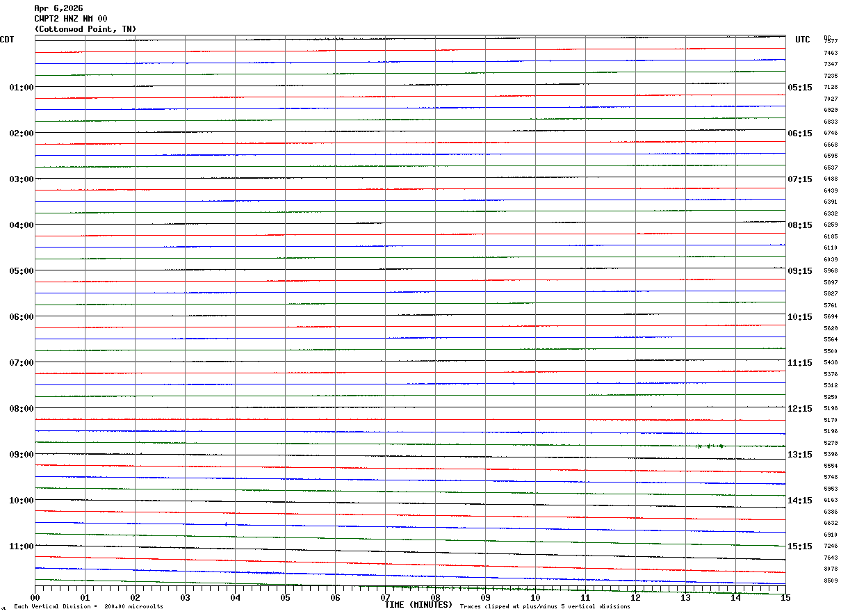Click the 'CDT' timezone label
The height and width of the screenshot is (616, 841).
coord(7,40)
